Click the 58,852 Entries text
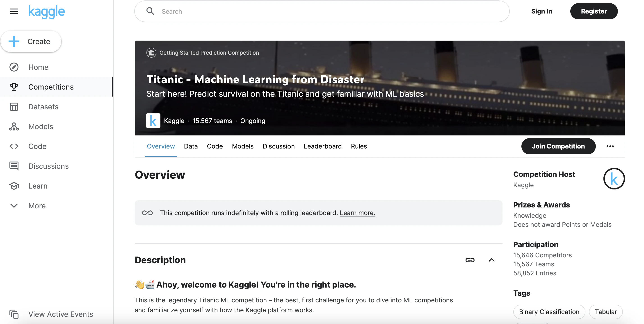 (x=535, y=273)
